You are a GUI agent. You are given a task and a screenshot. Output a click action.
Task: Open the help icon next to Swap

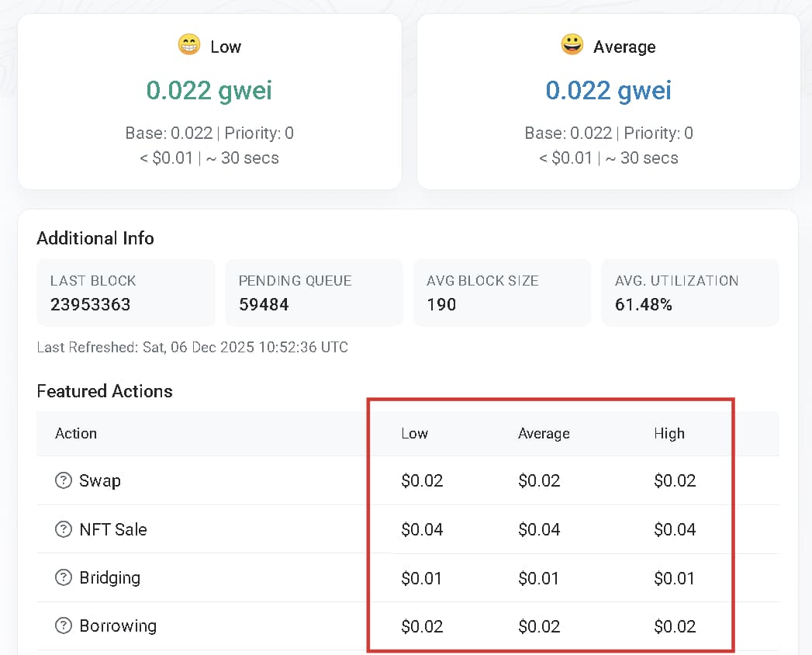pos(63,480)
